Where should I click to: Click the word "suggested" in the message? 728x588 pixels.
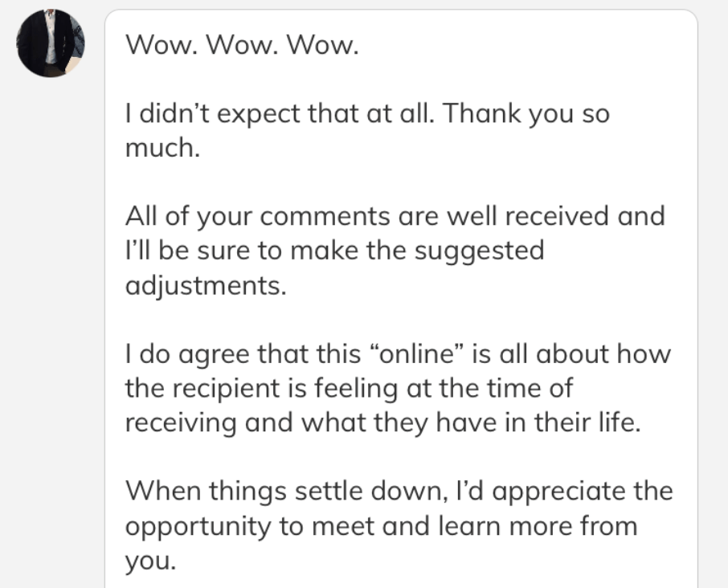[x=480, y=251]
